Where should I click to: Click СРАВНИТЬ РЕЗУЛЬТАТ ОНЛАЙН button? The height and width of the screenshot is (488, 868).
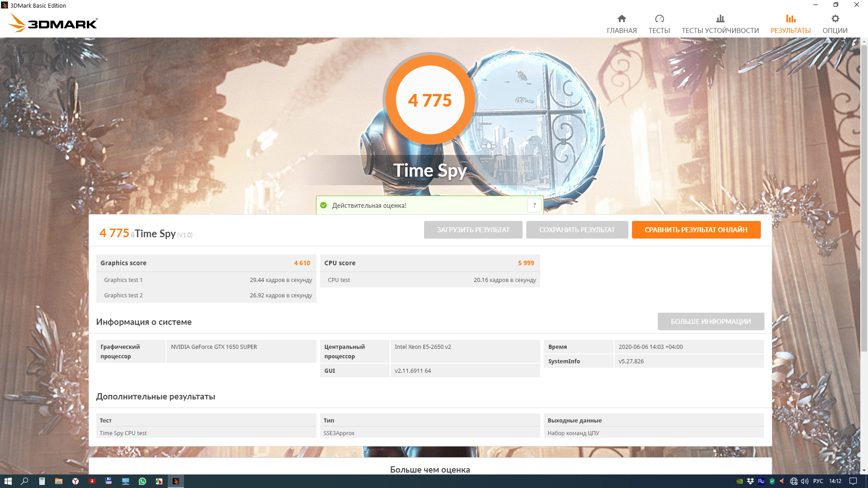coord(696,230)
